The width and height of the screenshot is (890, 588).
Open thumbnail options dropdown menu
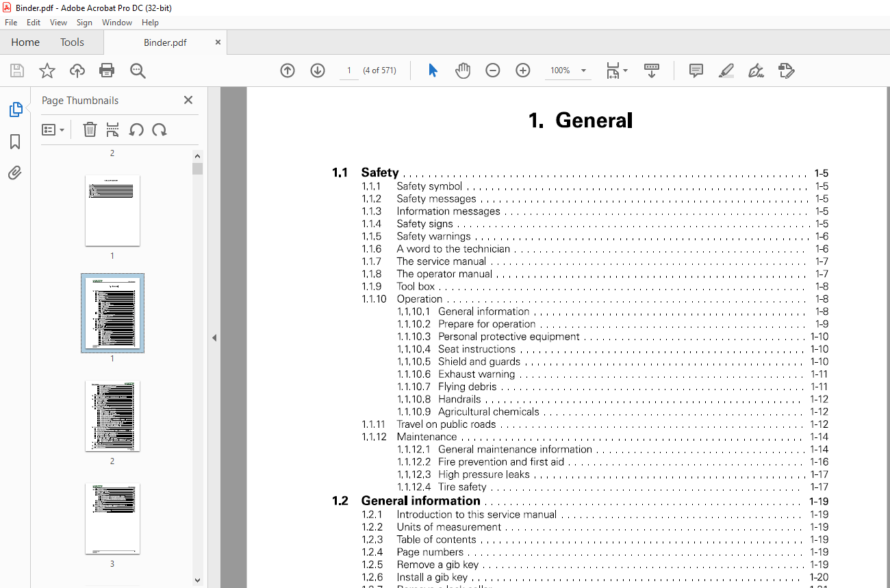53,129
